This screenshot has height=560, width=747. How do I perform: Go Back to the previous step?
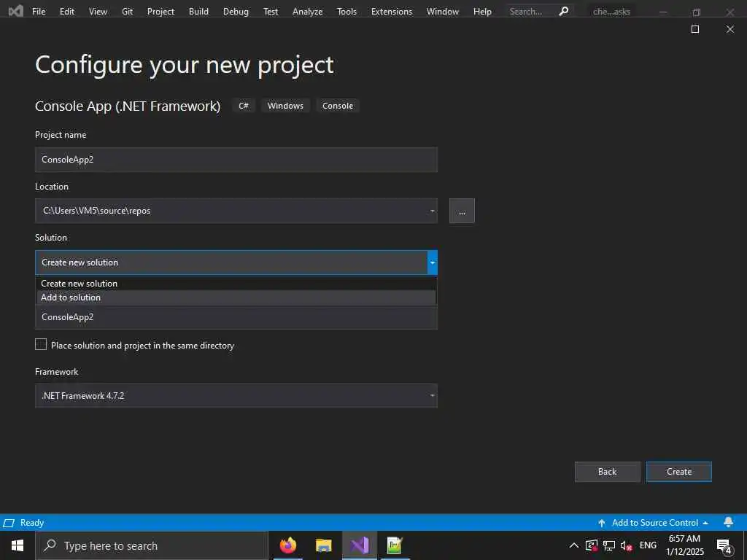pos(608,472)
